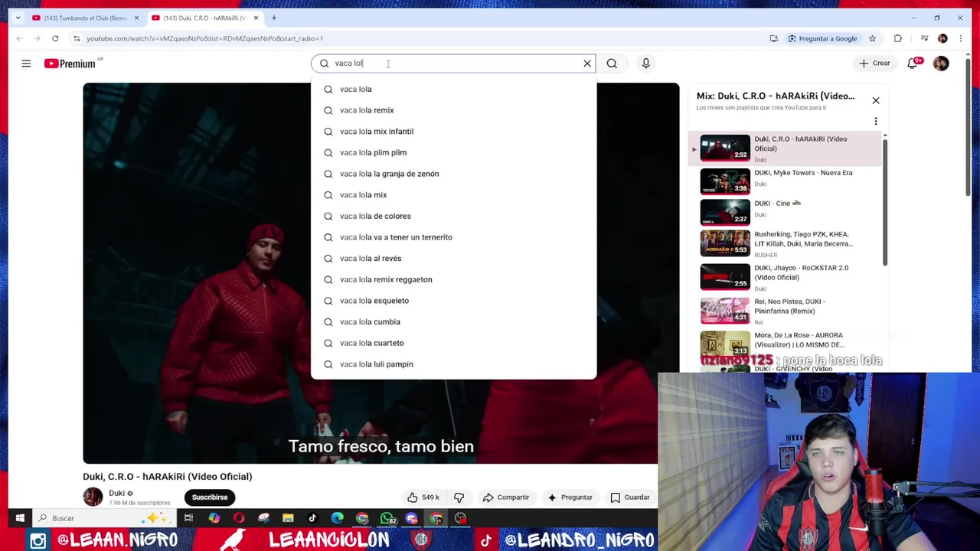Open the Windows Start menu

pos(20,518)
